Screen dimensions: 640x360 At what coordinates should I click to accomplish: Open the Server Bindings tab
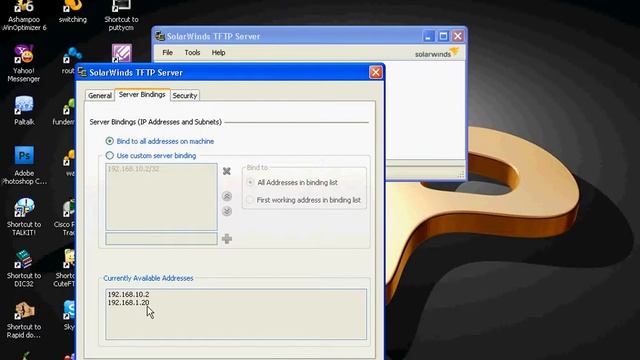pos(142,95)
